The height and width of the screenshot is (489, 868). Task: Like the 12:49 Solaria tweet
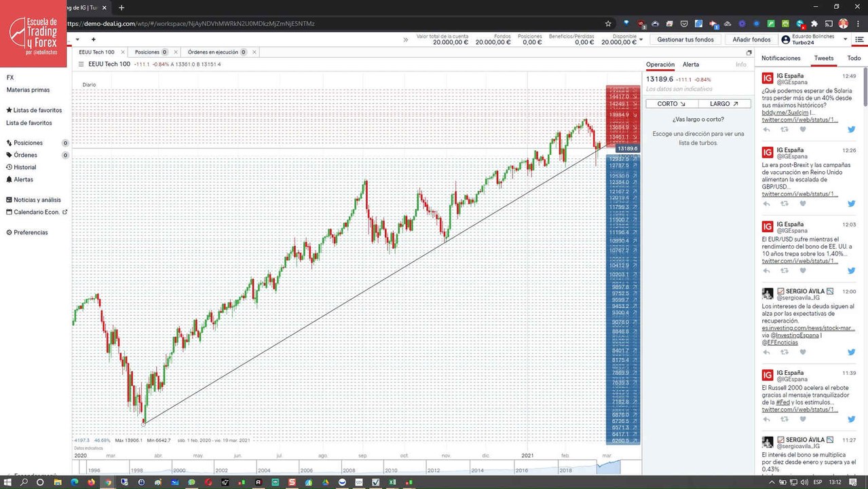click(x=802, y=130)
